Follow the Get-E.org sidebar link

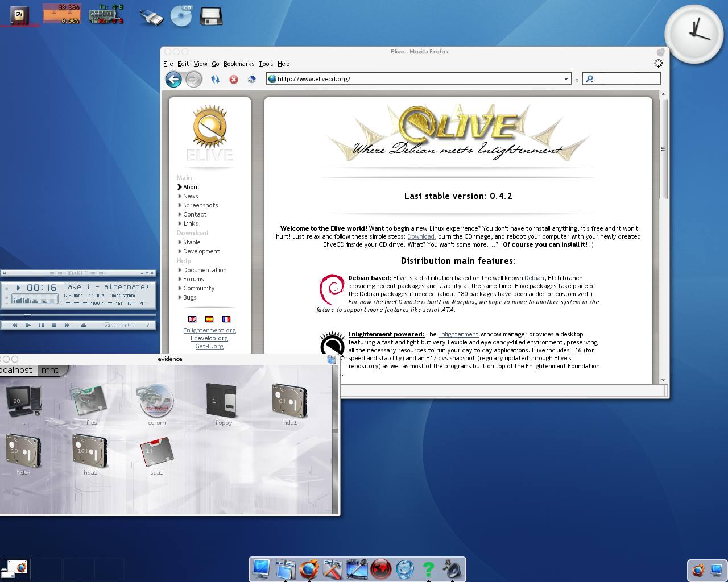(209, 346)
